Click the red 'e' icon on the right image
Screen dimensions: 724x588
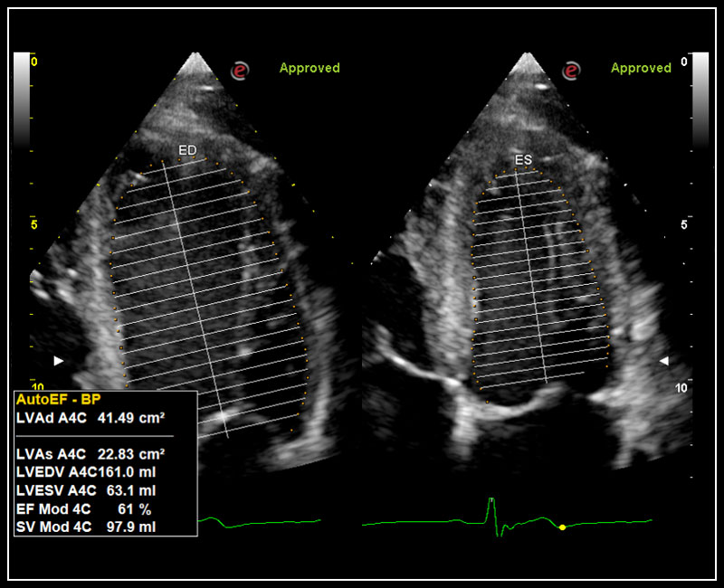(571, 71)
